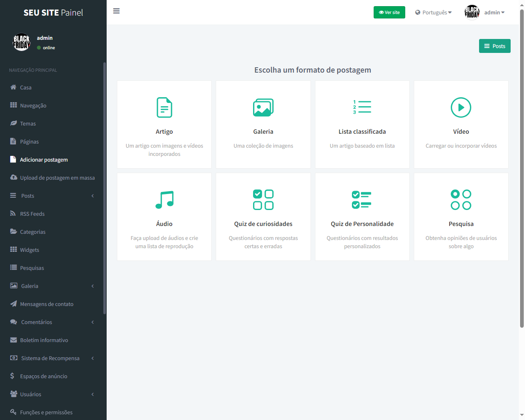
Task: Click the Artigo document icon
Action: 164,107
